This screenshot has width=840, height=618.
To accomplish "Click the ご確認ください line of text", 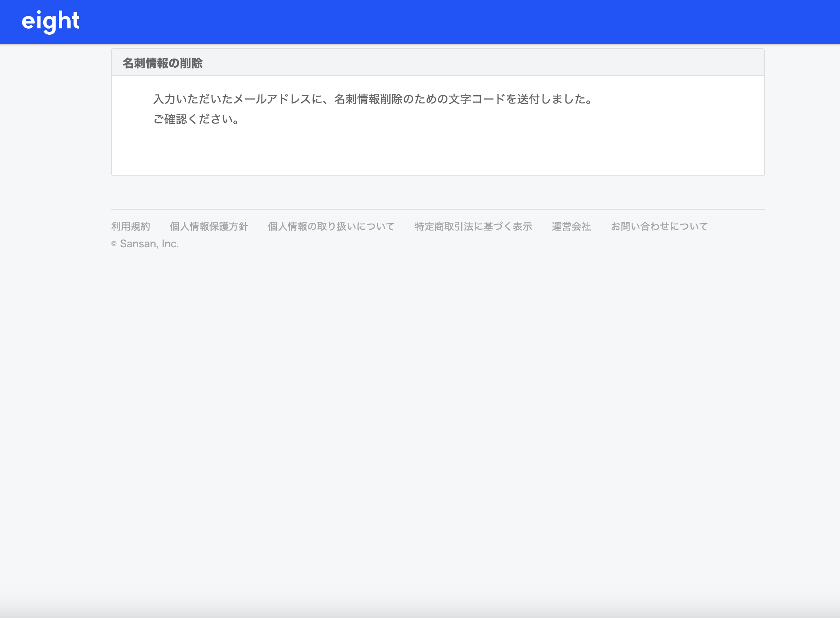I will 195,119.
